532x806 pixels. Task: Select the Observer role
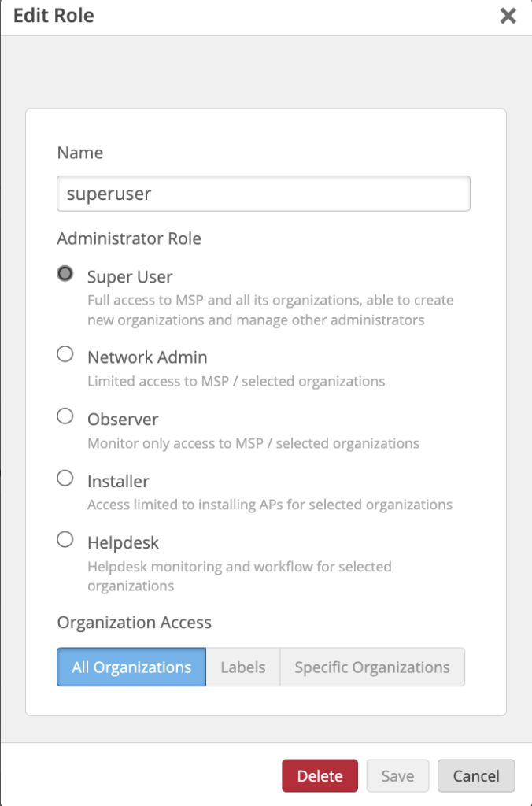[x=65, y=416]
